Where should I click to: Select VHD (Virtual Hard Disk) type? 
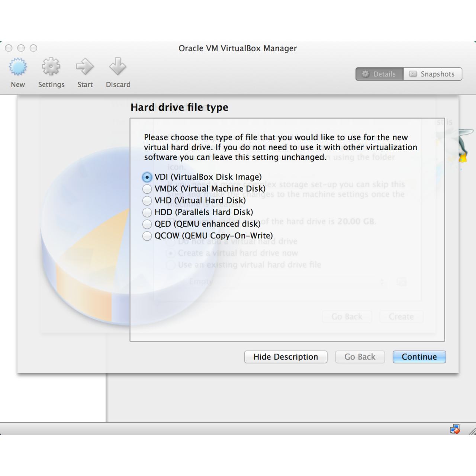tap(147, 201)
